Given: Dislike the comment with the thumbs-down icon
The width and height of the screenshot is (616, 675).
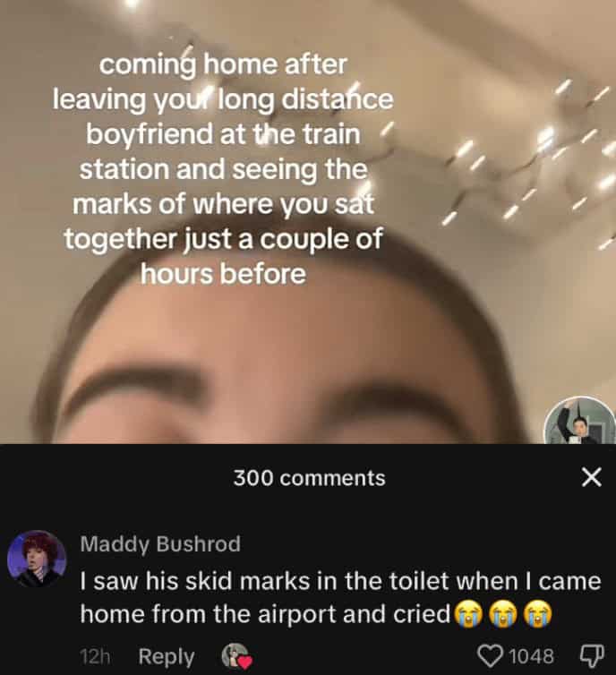Looking at the screenshot, I should click(593, 654).
